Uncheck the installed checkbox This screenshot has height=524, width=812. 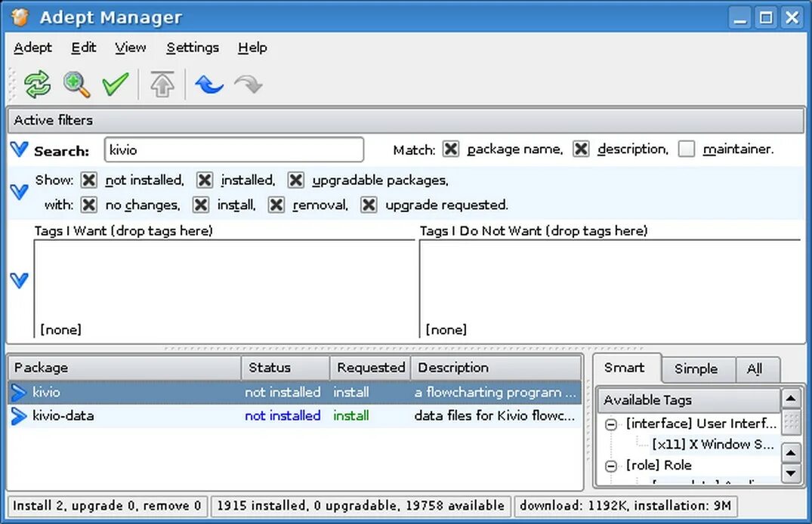click(205, 180)
